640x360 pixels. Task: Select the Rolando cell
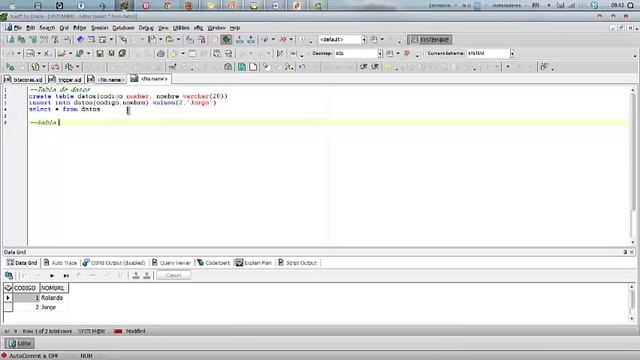54,298
